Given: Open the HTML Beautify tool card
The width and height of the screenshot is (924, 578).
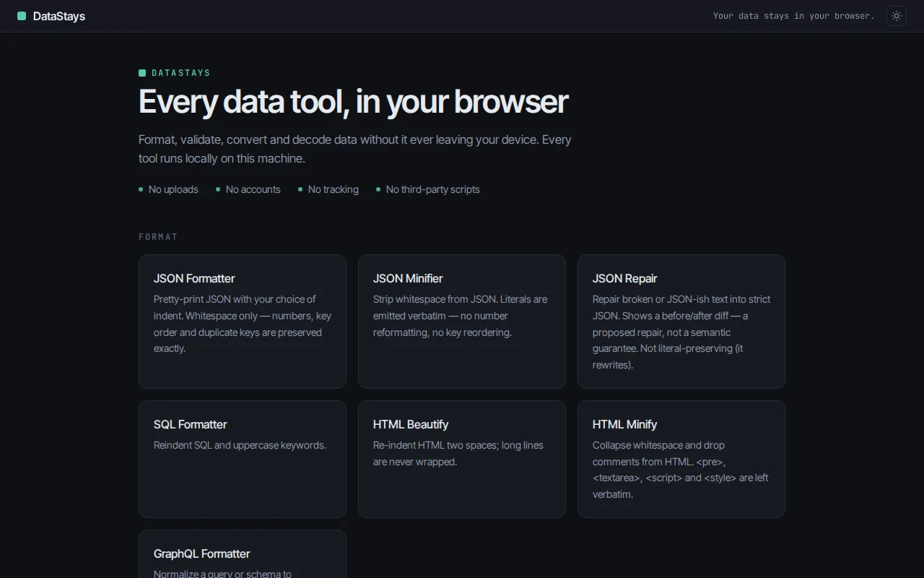Looking at the screenshot, I should coord(462,460).
